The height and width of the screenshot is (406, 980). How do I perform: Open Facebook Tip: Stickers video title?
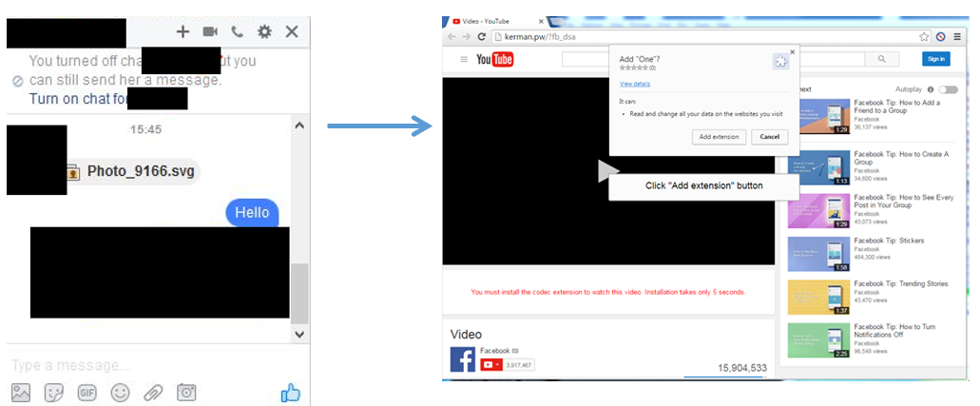coord(889,241)
